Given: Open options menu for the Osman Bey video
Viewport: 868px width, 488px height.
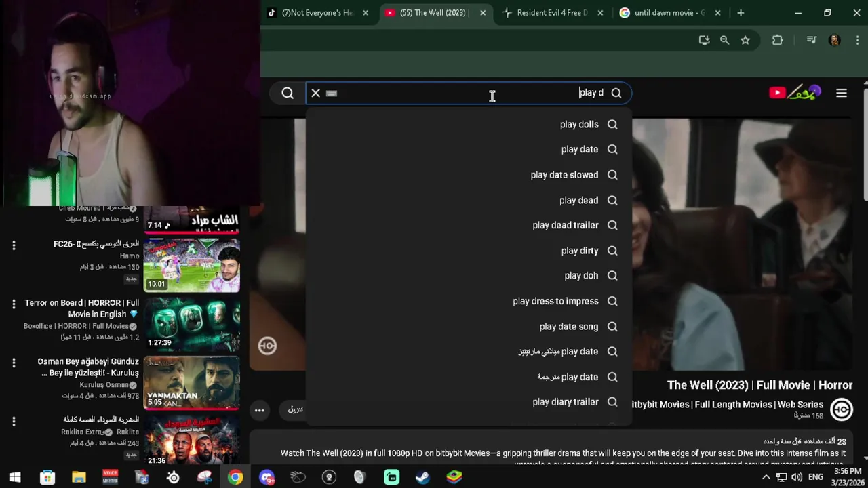Looking at the screenshot, I should [x=14, y=363].
